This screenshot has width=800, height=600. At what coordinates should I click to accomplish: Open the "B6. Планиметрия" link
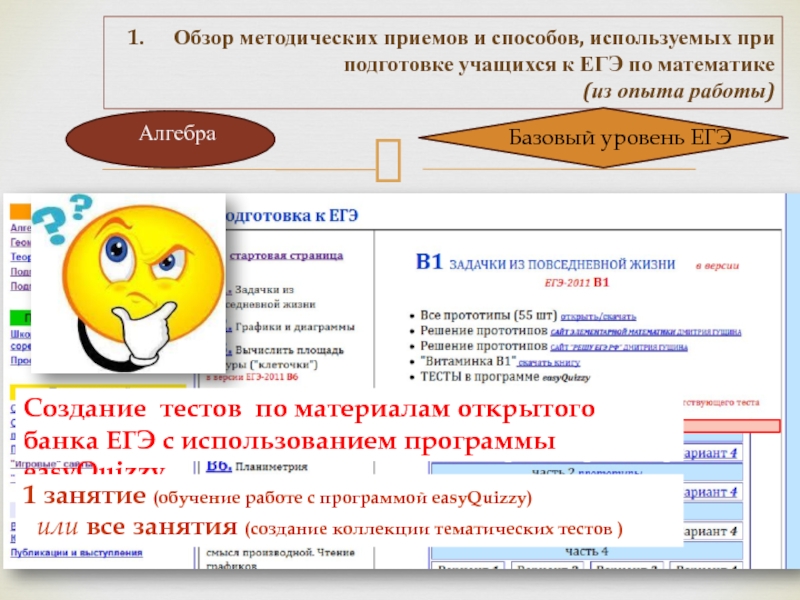(x=257, y=467)
